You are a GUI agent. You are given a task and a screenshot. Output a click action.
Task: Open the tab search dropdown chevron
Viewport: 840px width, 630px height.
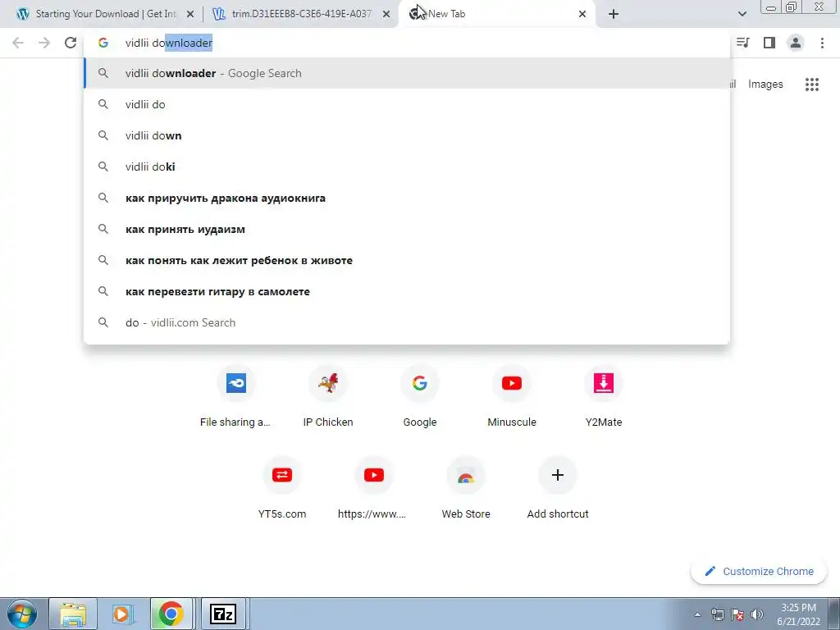[742, 14]
